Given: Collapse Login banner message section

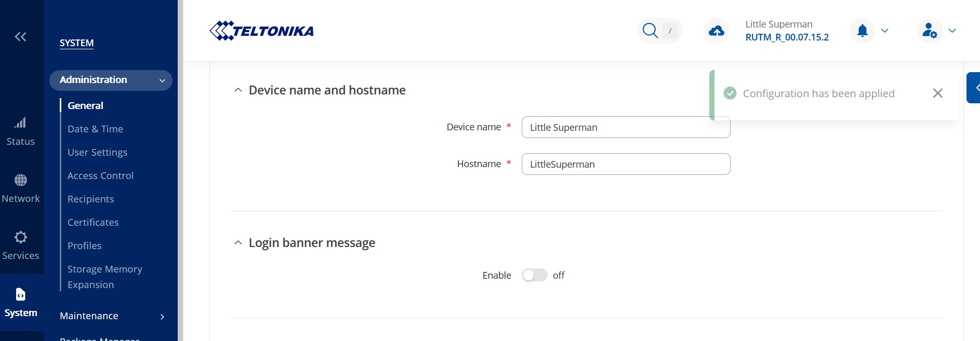Looking at the screenshot, I should click(238, 243).
